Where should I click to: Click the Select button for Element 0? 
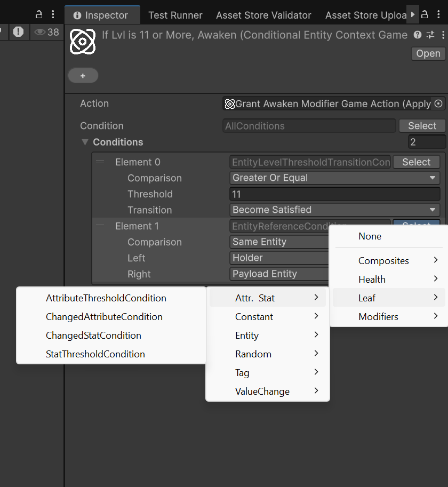417,162
